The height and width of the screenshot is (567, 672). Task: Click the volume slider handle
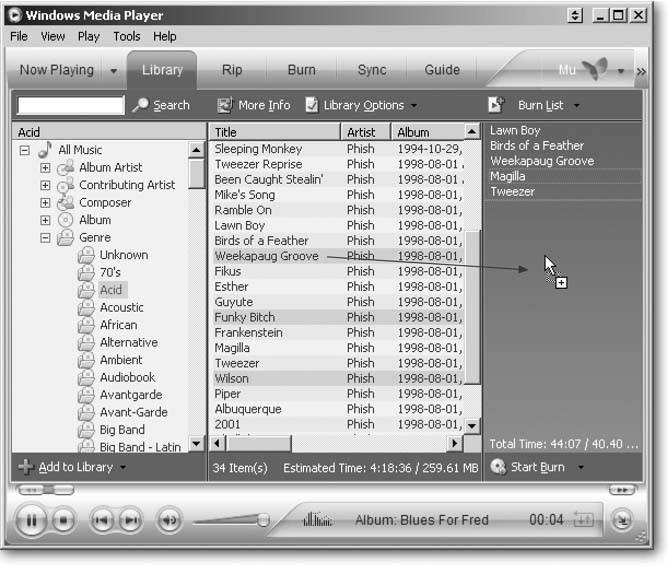pyautogui.click(x=263, y=520)
